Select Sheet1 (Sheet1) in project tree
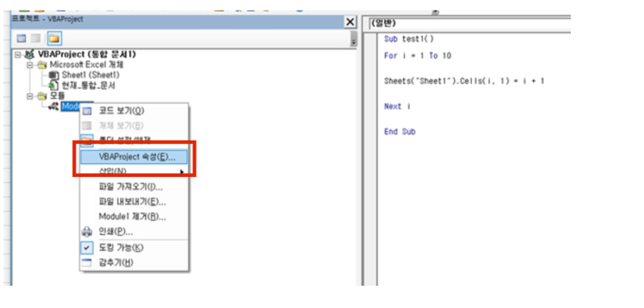 coord(90,75)
